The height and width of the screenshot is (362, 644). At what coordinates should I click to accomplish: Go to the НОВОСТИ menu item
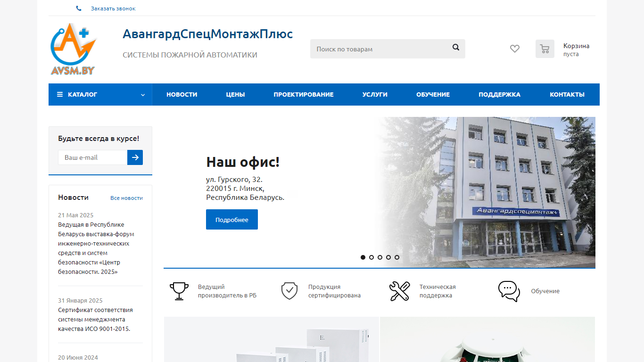tap(182, 94)
